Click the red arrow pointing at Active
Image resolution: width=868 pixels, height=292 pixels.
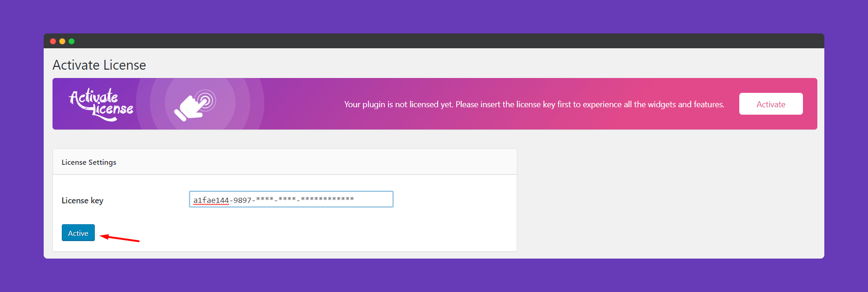click(x=120, y=238)
